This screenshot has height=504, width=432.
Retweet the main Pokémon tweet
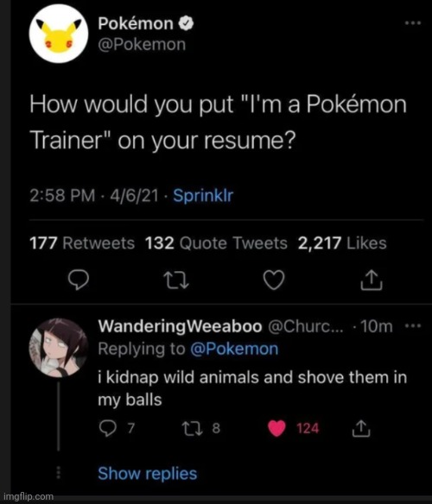pyautogui.click(x=176, y=280)
